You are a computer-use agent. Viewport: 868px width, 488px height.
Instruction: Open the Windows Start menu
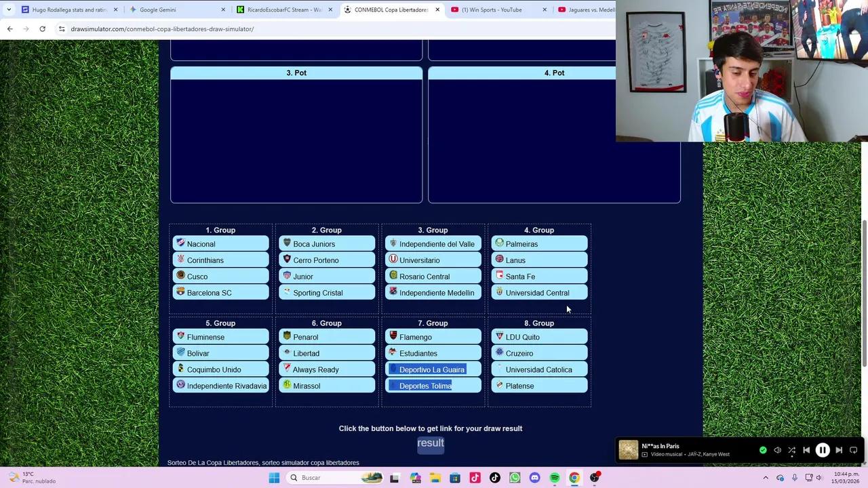click(274, 478)
